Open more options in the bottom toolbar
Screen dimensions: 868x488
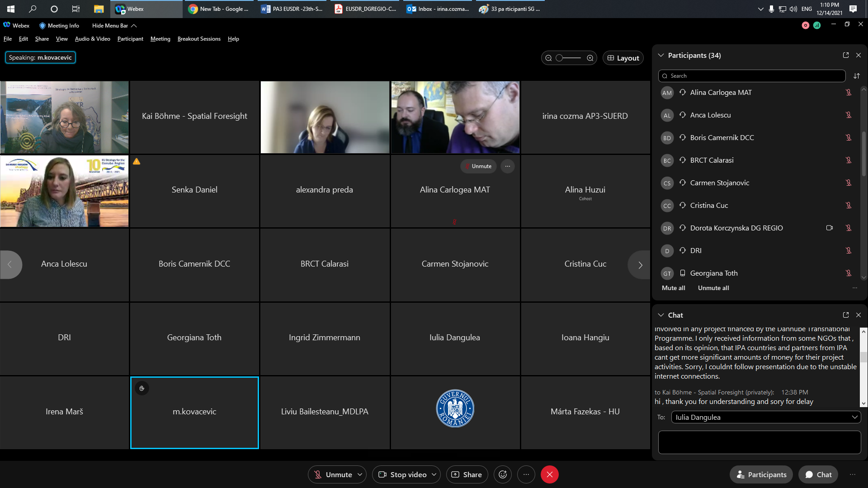[x=526, y=474]
